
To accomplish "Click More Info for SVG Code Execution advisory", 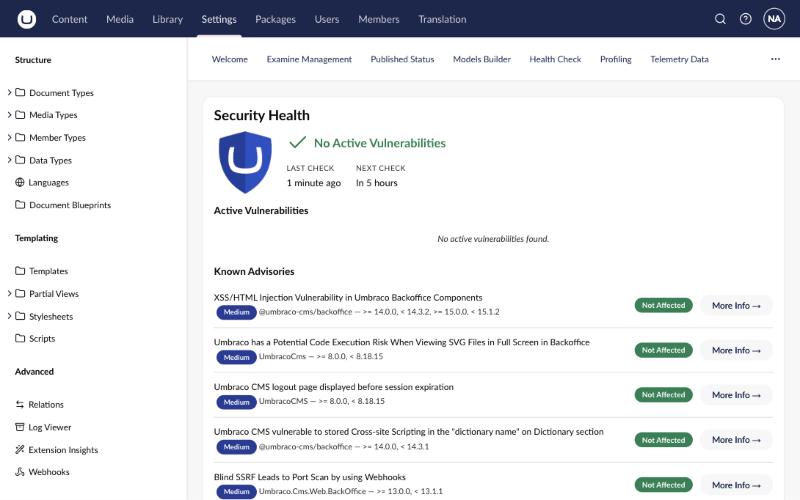I will 736,351.
